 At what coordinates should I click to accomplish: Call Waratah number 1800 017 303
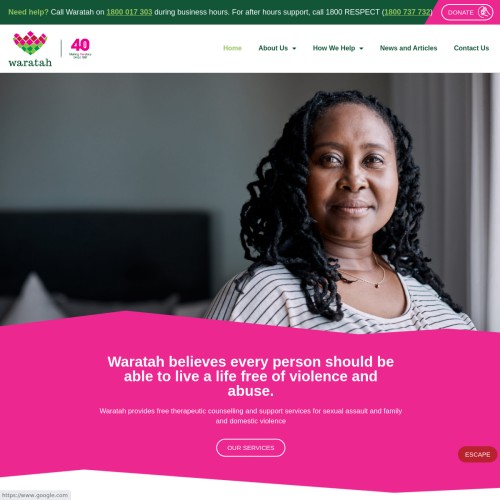point(129,12)
